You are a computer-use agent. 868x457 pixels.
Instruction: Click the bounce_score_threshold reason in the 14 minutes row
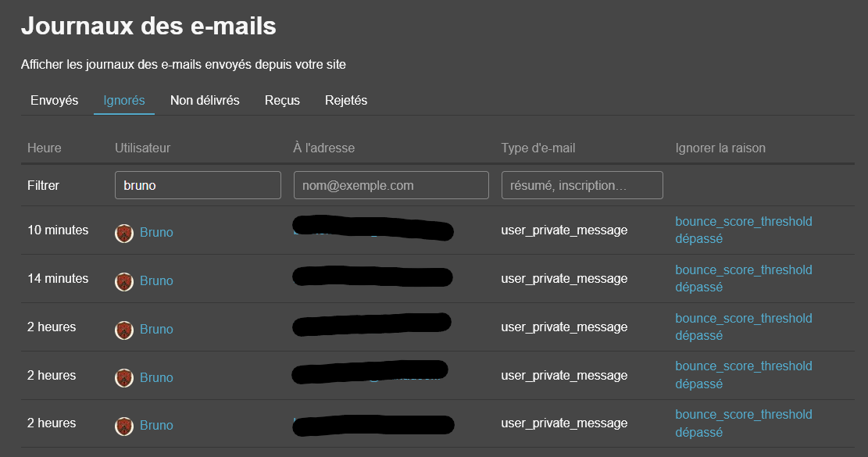pos(743,270)
